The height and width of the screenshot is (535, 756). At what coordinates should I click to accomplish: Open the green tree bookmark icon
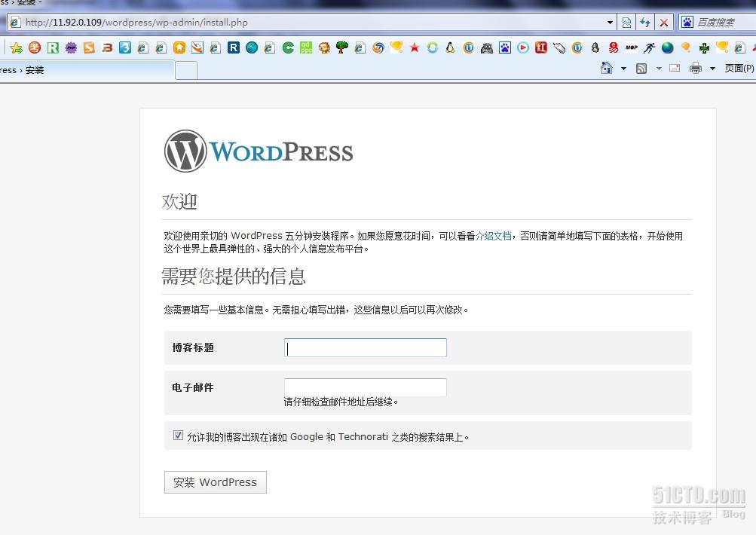click(x=342, y=47)
